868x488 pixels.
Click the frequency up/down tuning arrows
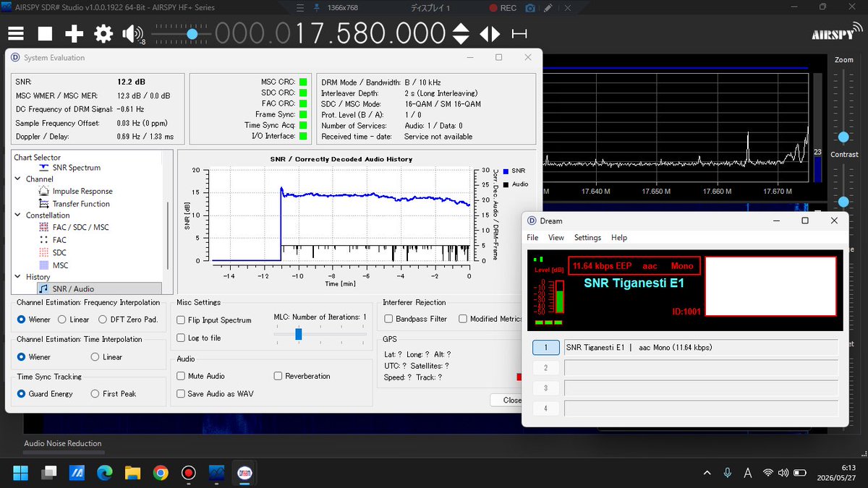tap(461, 33)
